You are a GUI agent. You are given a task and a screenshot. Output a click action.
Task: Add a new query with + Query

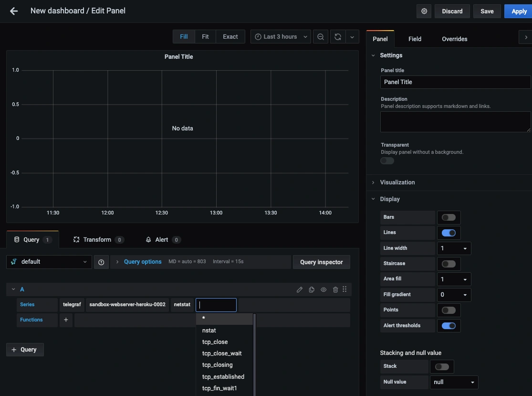pyautogui.click(x=25, y=350)
